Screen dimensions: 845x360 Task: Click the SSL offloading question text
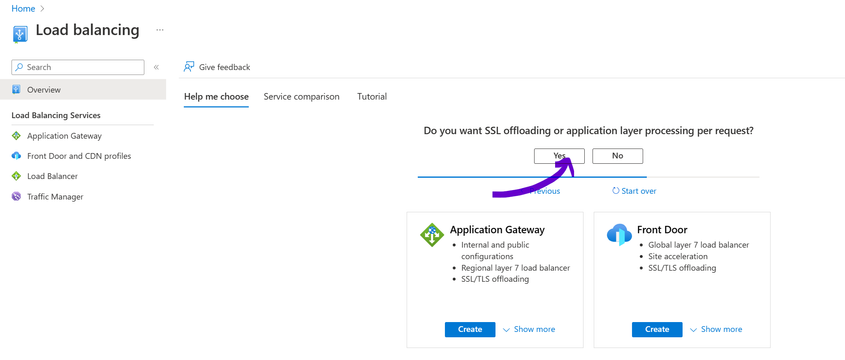coord(588,131)
